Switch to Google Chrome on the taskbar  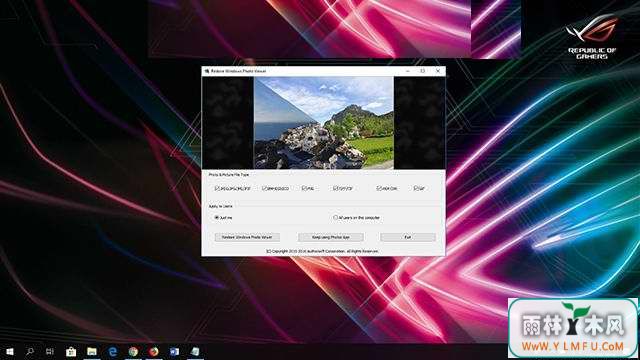point(133,351)
